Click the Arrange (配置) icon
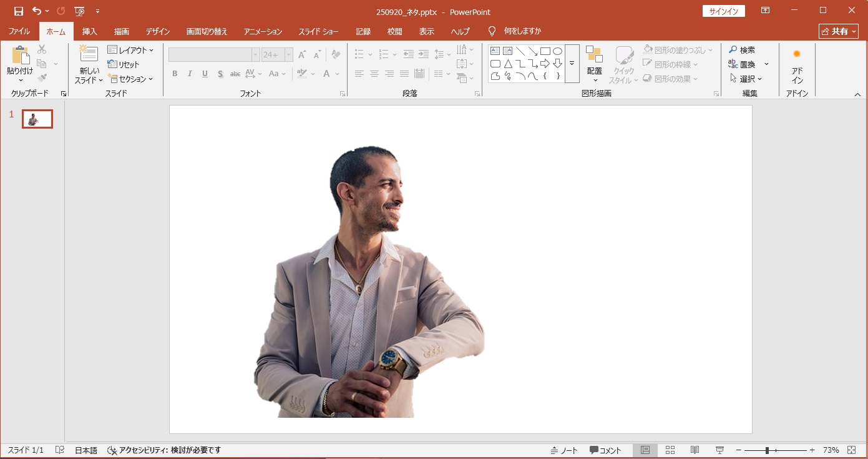The width and height of the screenshot is (868, 459). coord(594,55)
